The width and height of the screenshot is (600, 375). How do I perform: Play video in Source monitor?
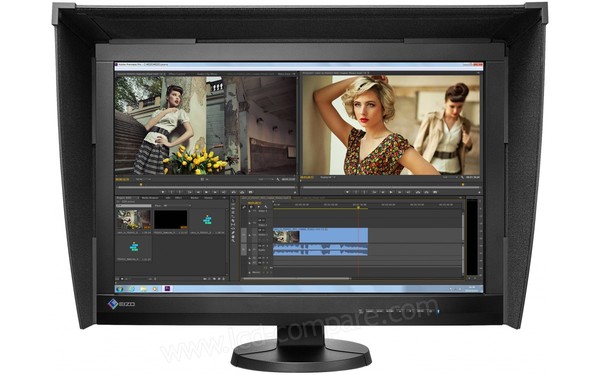tap(206, 192)
